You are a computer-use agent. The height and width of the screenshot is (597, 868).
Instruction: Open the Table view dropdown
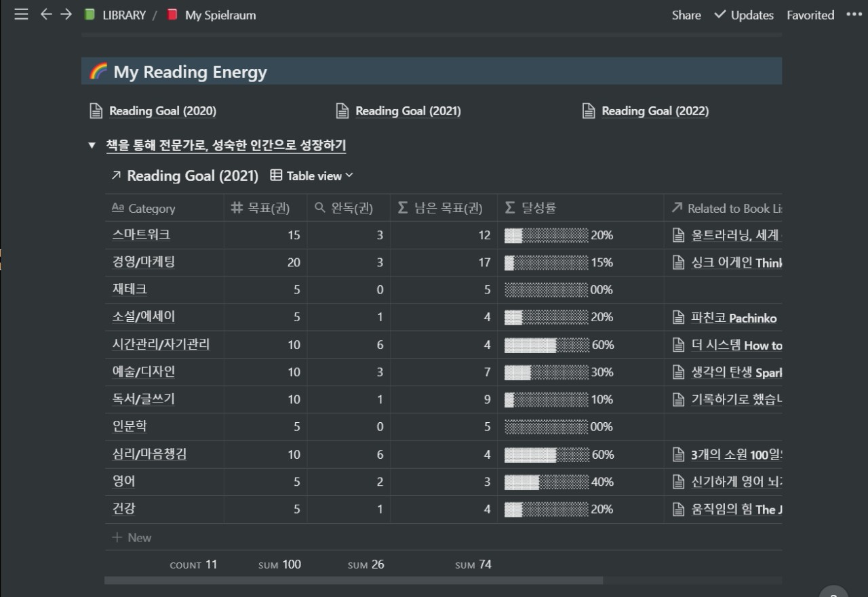click(x=312, y=176)
